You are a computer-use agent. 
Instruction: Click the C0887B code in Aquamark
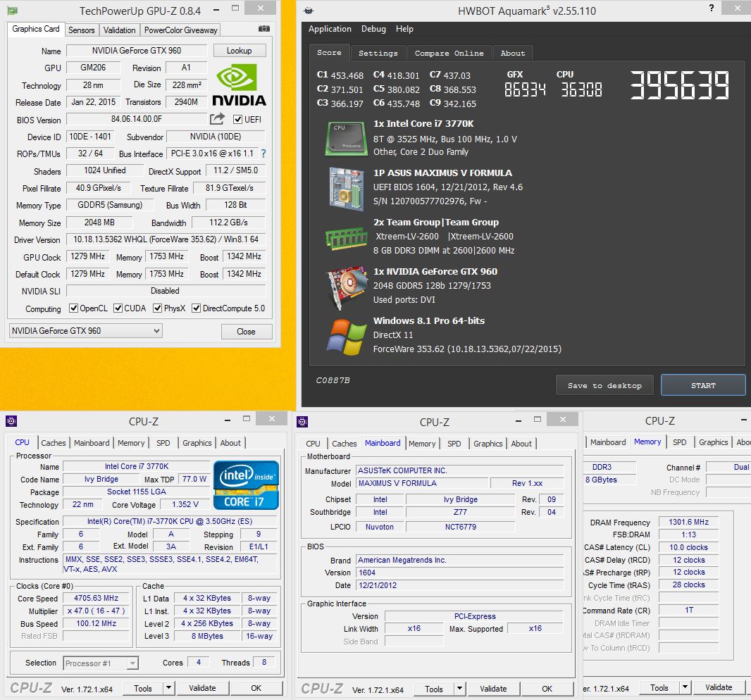[x=333, y=380]
